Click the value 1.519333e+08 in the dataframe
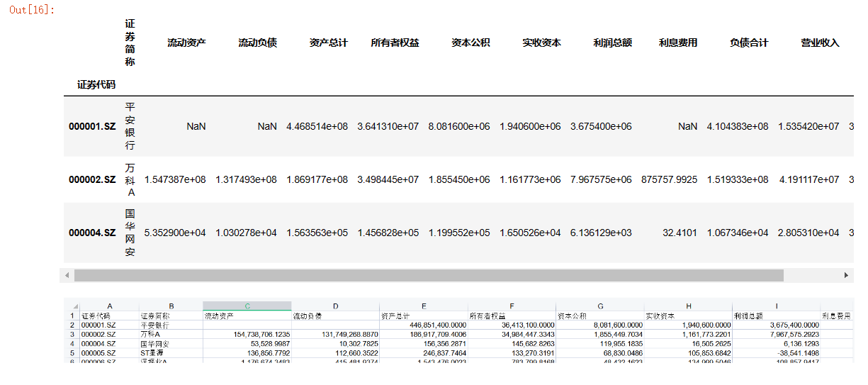 738,179
